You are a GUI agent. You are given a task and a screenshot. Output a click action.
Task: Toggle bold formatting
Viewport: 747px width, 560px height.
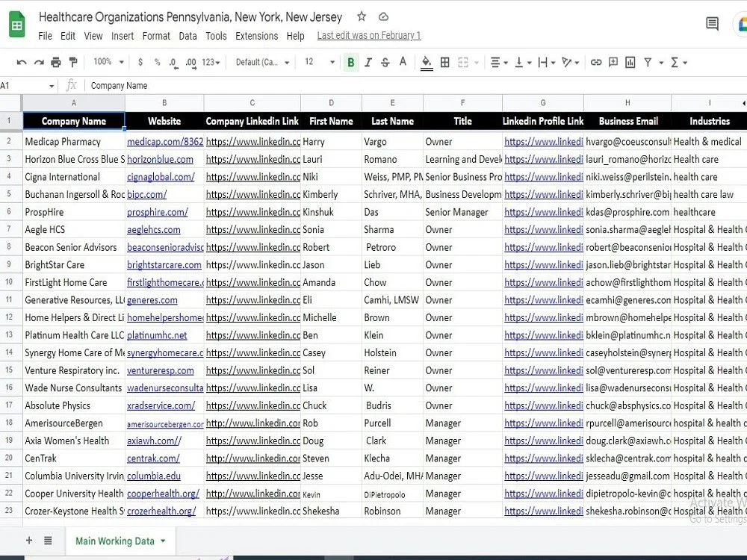[351, 63]
